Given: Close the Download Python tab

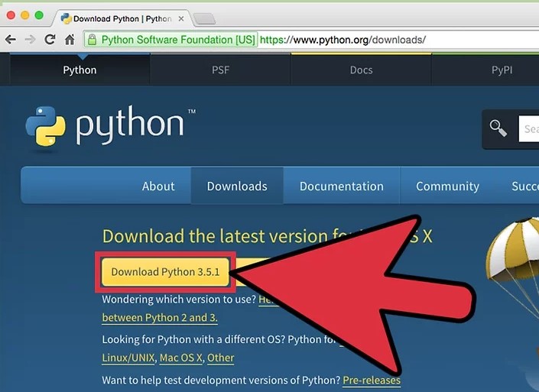Looking at the screenshot, I should pyautogui.click(x=180, y=19).
